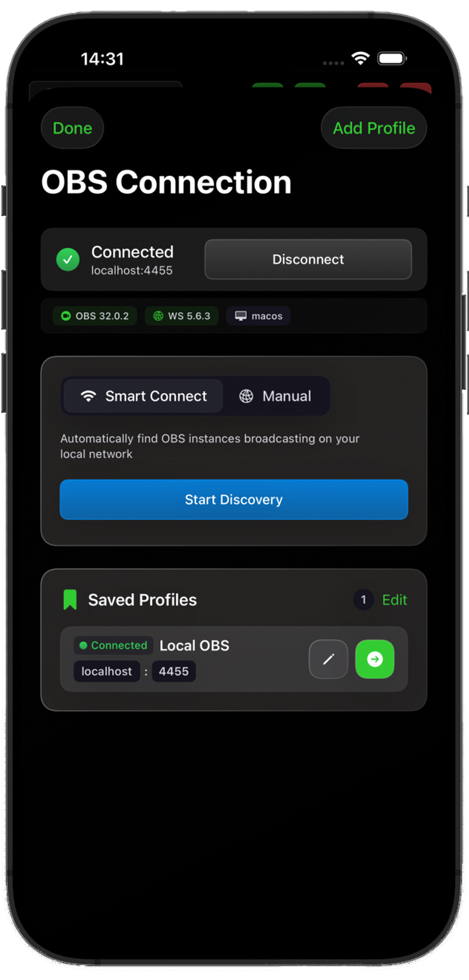The width and height of the screenshot is (469, 980).
Task: Tap the WS 5.6.3 websocket badge
Action: [x=181, y=316]
